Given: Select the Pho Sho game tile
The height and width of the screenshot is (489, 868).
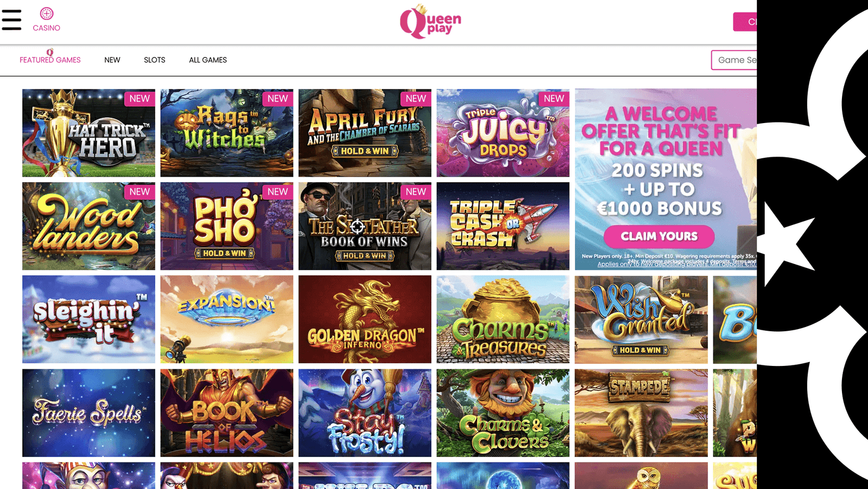Looking at the screenshot, I should [x=227, y=226].
